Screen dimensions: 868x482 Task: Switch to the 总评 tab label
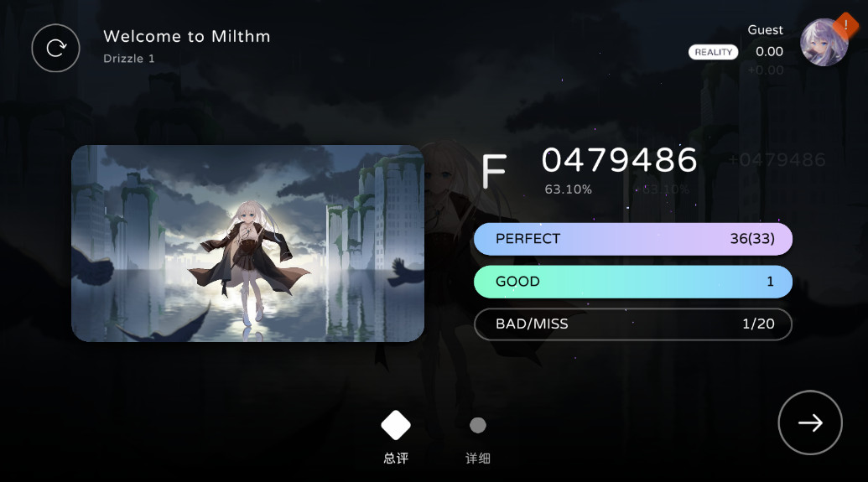[396, 459]
